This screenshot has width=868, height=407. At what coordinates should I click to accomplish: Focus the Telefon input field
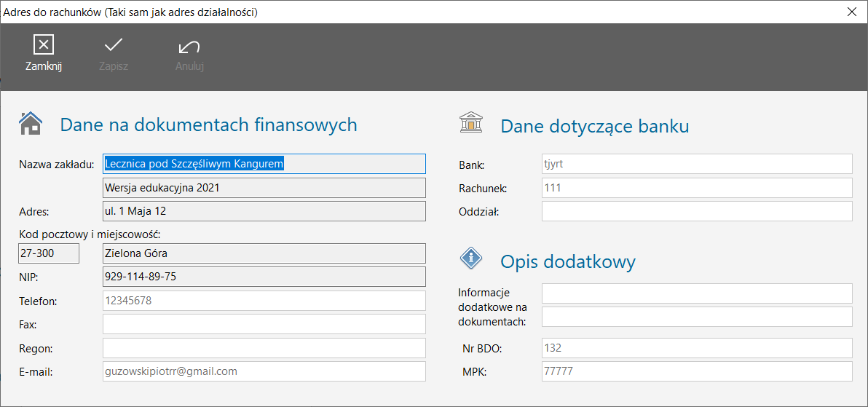264,301
